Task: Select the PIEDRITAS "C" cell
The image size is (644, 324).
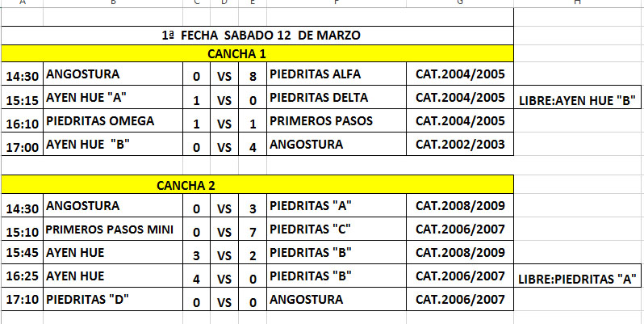Action: [x=337, y=230]
